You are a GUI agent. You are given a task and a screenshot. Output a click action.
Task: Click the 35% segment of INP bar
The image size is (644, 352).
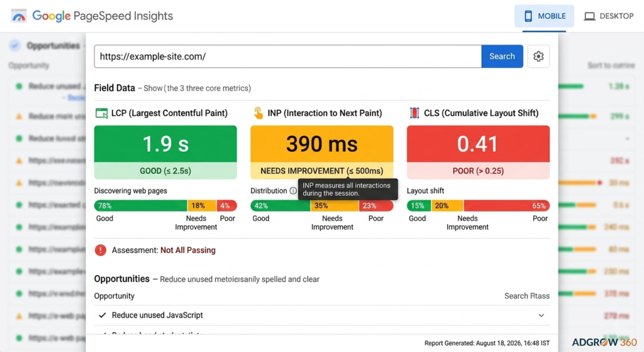pos(335,206)
